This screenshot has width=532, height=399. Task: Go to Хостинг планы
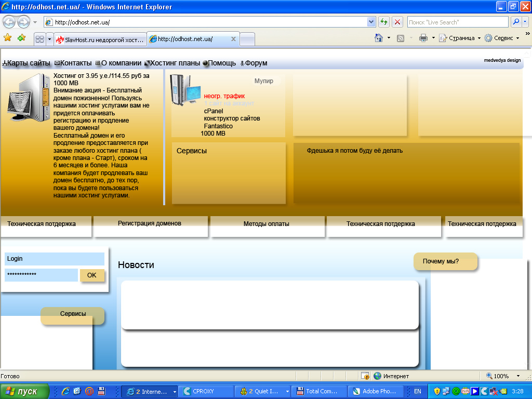(x=172, y=63)
